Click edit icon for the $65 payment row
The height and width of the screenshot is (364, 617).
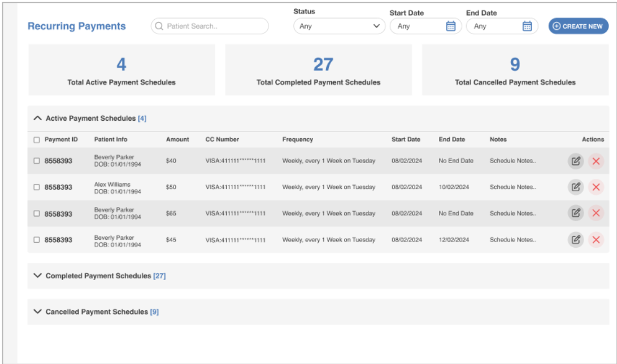[575, 213]
